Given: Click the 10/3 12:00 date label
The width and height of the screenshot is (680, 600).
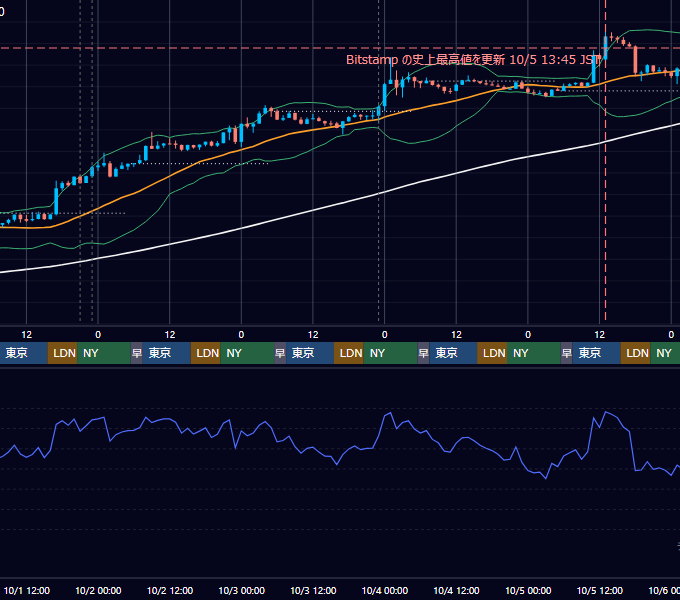Looking at the screenshot, I should click(313, 590).
